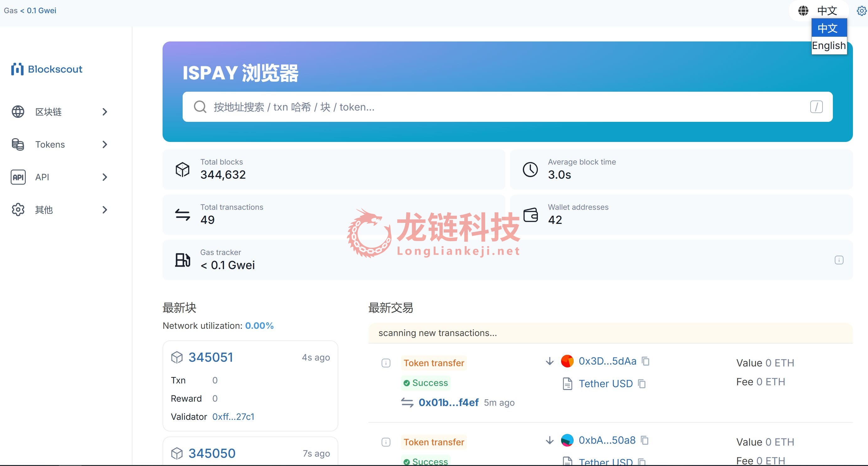Screen dimensions: 868x466
Task: Expand the API chevron arrow
Action: [105, 177]
